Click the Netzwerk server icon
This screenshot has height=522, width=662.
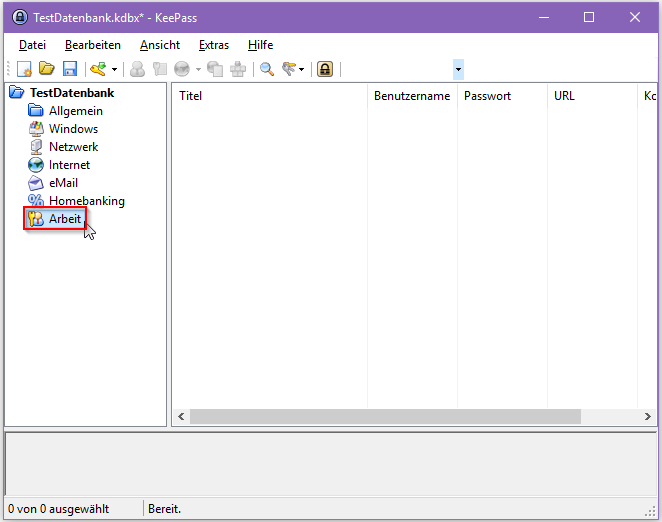click(36, 147)
